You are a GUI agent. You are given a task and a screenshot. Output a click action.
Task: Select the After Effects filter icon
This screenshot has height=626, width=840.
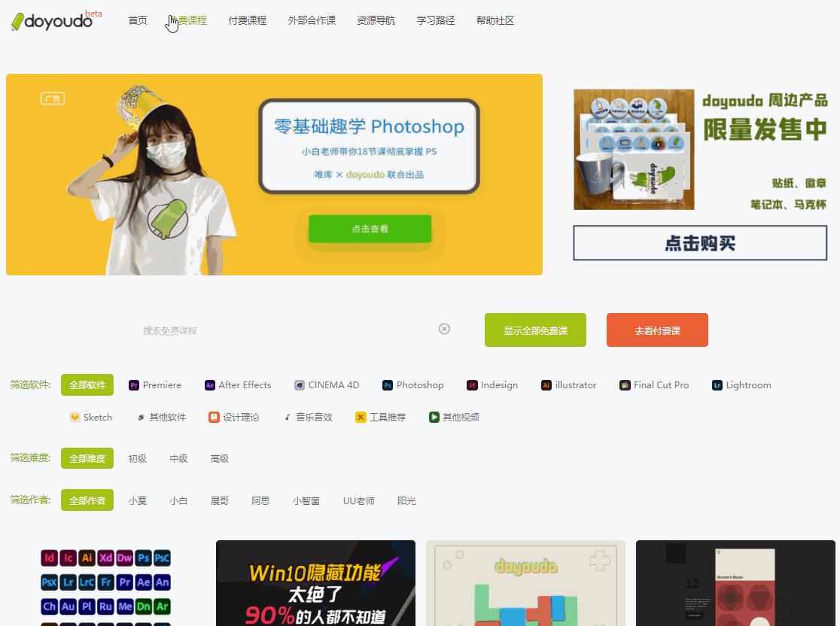click(x=209, y=384)
